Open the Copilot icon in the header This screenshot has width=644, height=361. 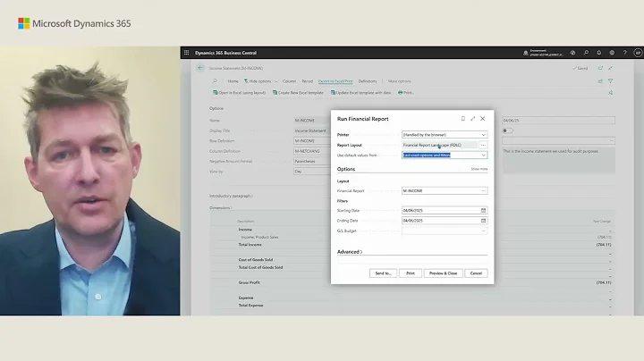click(x=572, y=53)
